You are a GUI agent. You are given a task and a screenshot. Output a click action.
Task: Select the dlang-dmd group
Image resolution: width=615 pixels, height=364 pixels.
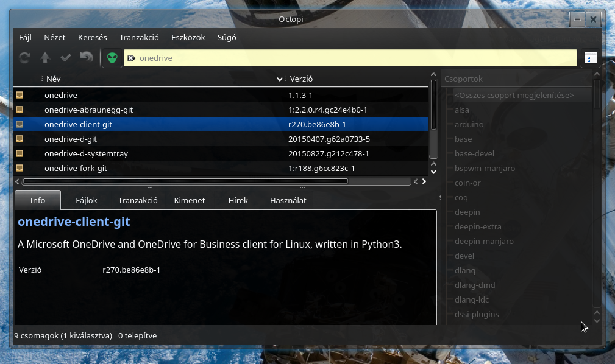tap(475, 285)
